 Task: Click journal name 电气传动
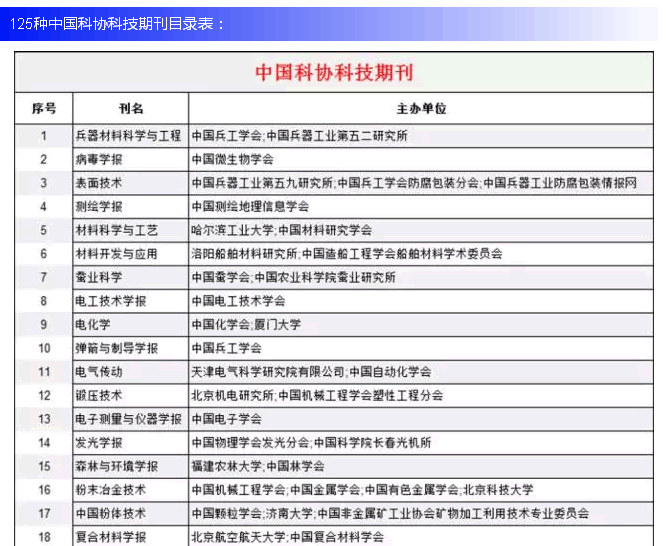click(99, 372)
